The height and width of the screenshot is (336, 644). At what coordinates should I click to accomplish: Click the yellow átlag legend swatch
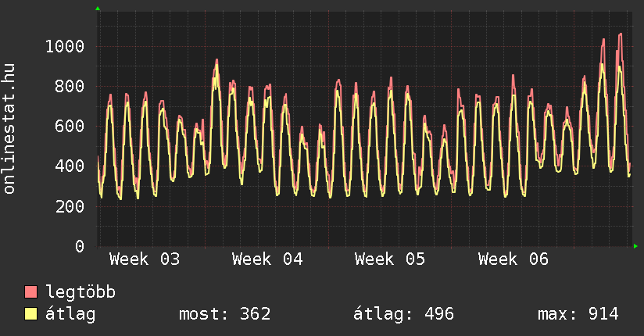(x=31, y=314)
